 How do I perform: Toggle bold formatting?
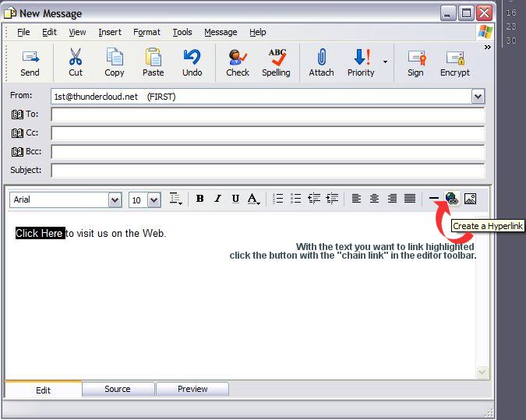(x=200, y=199)
